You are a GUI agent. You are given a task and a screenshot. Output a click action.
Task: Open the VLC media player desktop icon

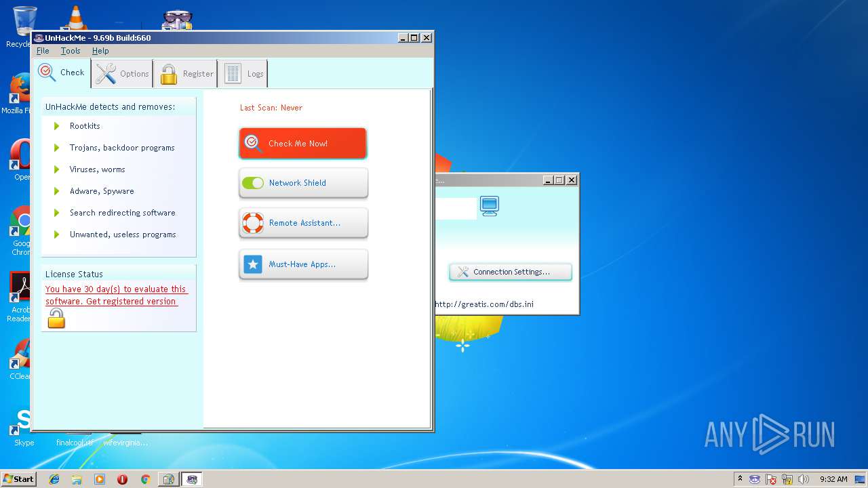(75, 19)
